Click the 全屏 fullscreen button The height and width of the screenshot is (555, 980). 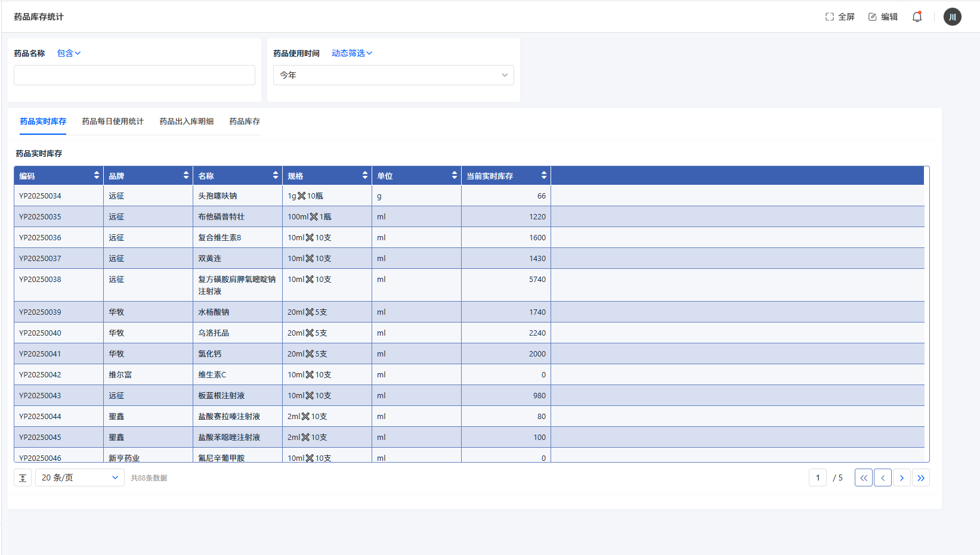coord(840,17)
